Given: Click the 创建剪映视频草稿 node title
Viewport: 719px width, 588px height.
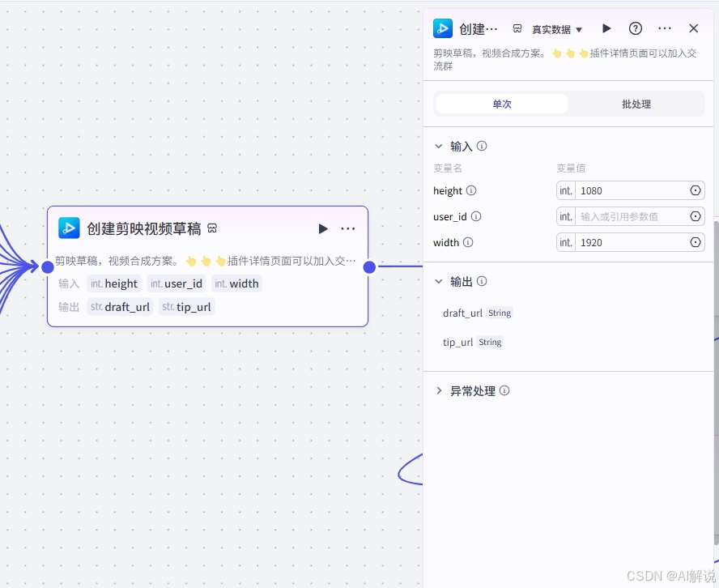Looking at the screenshot, I should [x=144, y=228].
